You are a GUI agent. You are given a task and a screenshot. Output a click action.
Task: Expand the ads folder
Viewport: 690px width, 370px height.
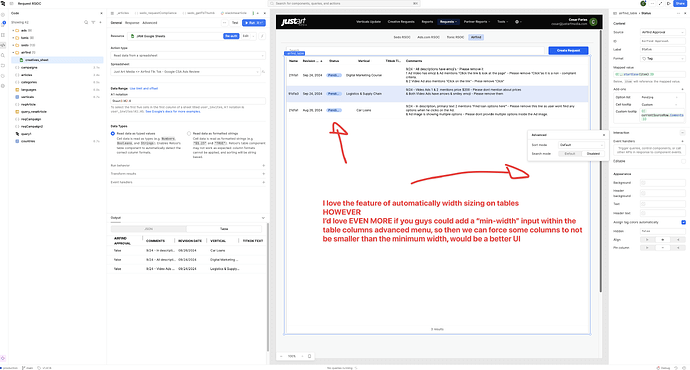point(13,30)
